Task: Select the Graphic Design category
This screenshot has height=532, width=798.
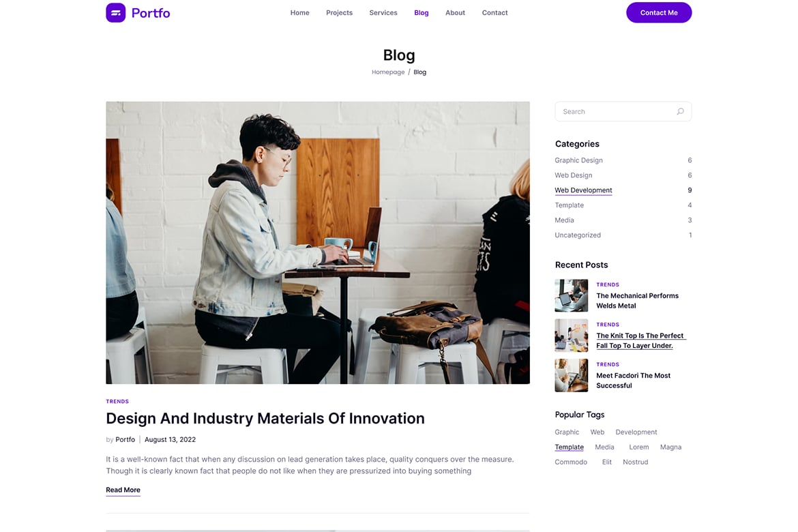Action: coord(578,160)
